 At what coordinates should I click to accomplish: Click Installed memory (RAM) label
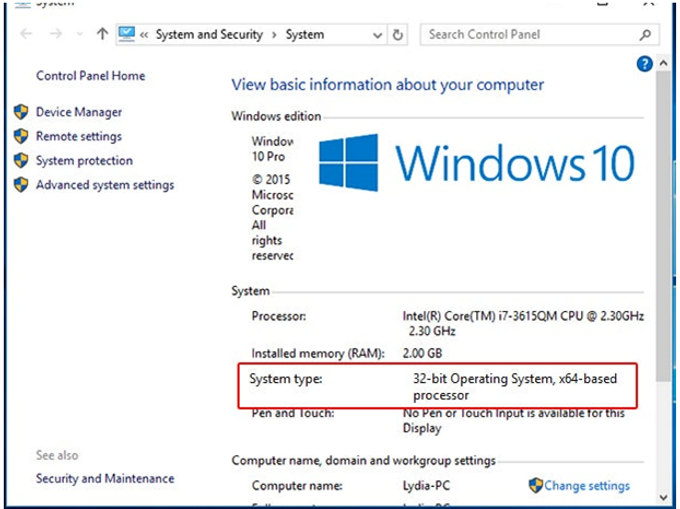pyautogui.click(x=318, y=353)
